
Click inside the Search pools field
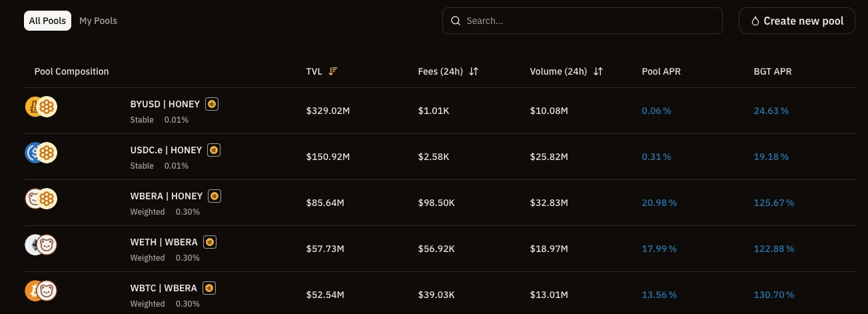pyautogui.click(x=582, y=21)
